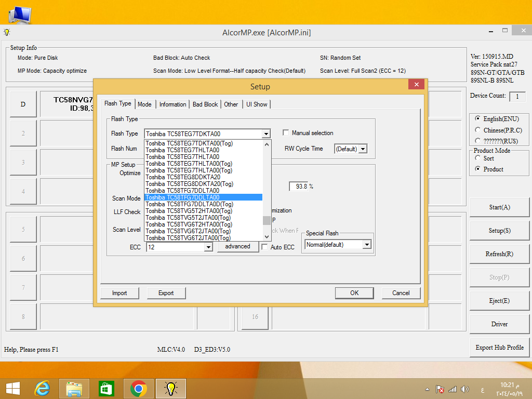Image resolution: width=532 pixels, height=399 pixels.
Task: Open File Explorer from the taskbar
Action: [x=74, y=389]
